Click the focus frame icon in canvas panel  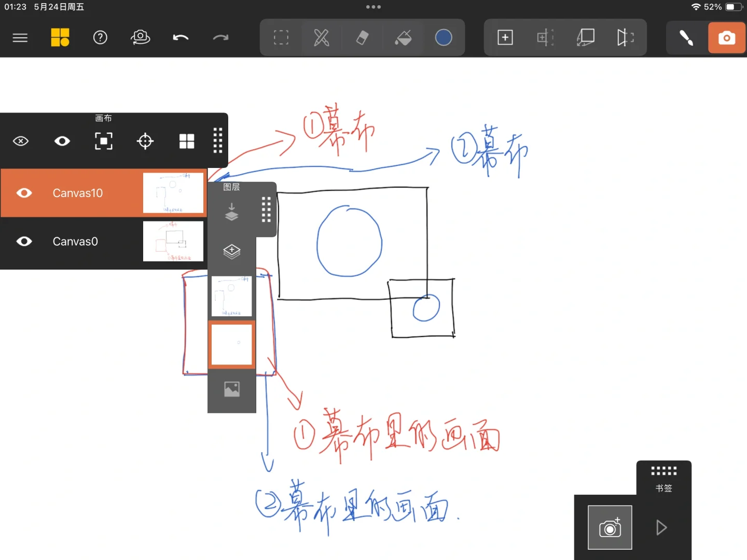(x=104, y=141)
